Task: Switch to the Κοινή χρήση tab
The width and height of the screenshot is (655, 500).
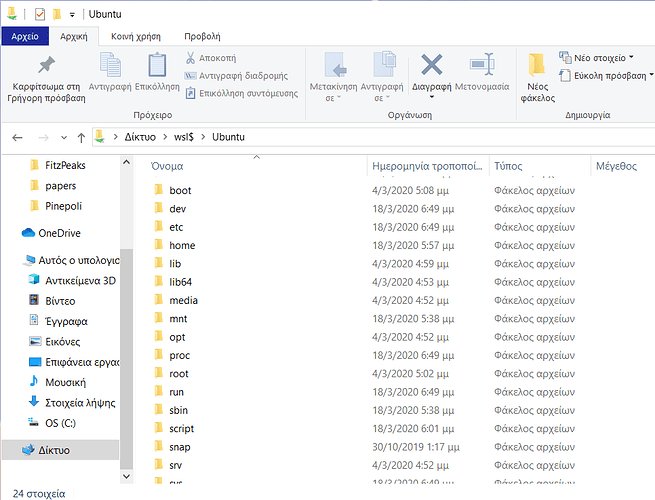Action: (x=136, y=36)
